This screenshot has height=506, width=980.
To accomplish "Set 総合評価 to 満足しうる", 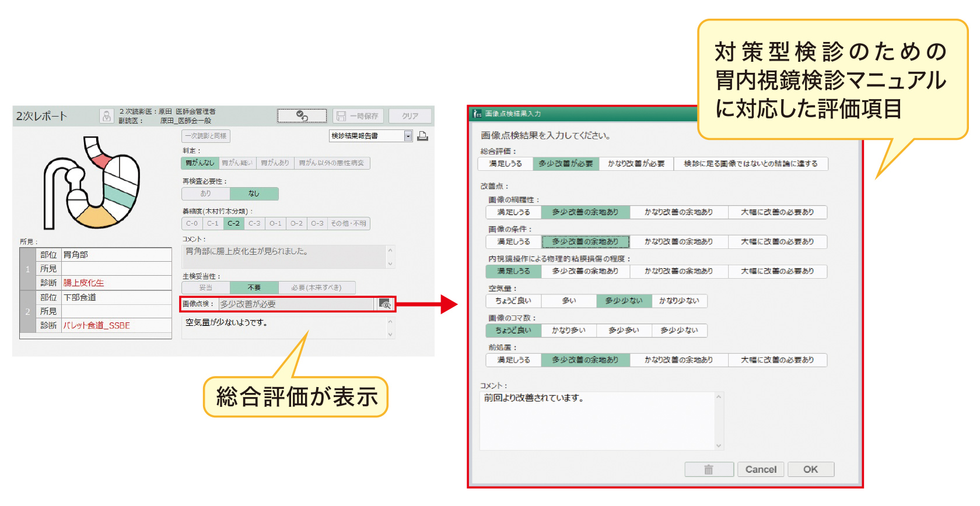I will point(505,164).
